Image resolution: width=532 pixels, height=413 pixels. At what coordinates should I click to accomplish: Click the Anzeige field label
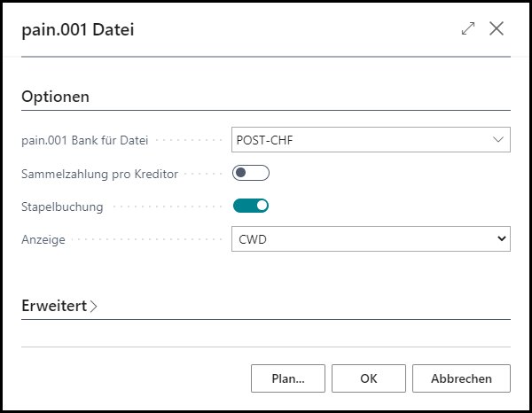(43, 239)
